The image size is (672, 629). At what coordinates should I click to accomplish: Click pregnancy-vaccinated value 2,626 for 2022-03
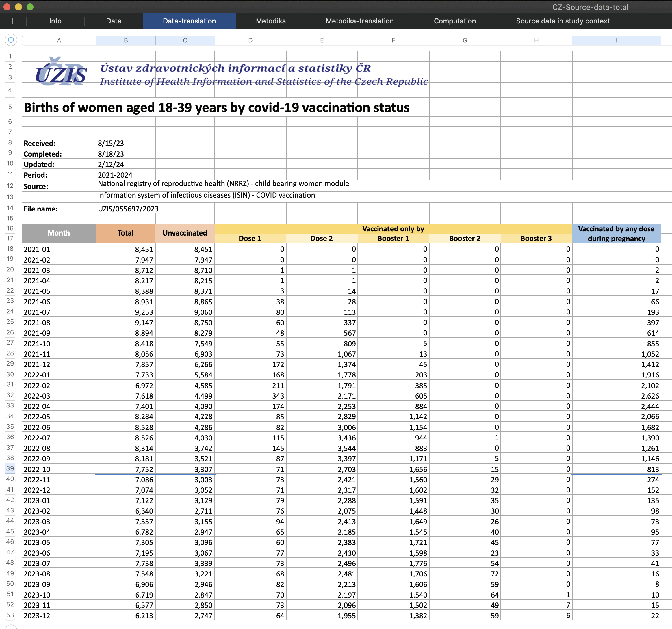point(616,396)
